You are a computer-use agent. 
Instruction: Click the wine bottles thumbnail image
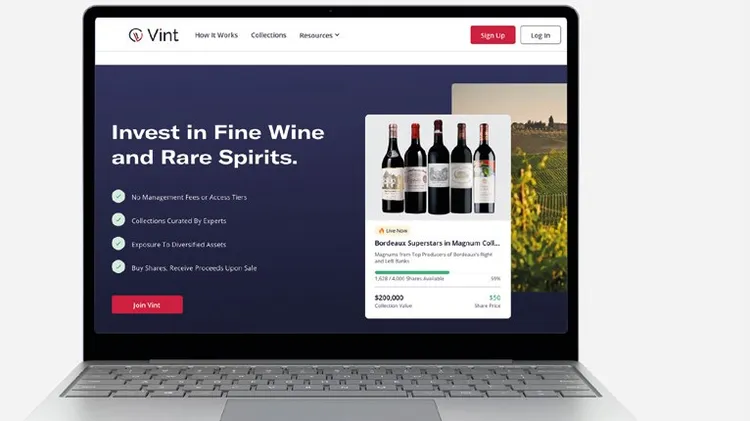tap(438, 167)
